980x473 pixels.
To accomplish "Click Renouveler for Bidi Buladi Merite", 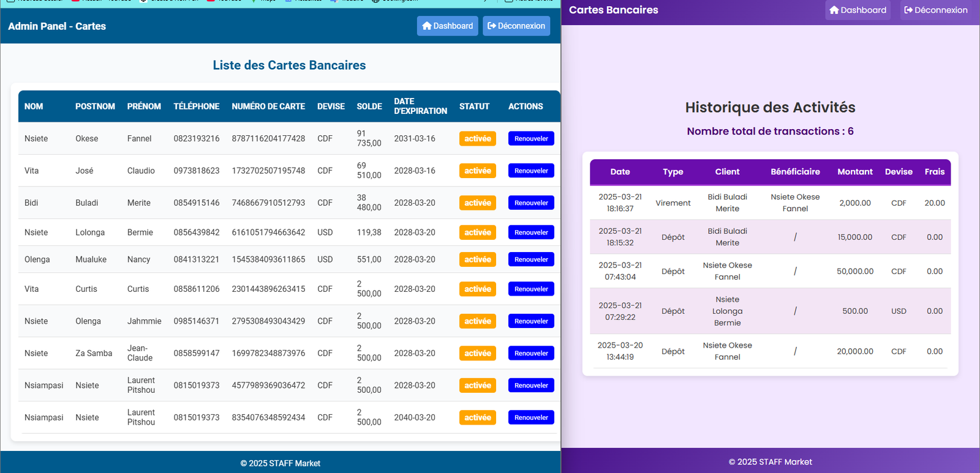I will pos(531,203).
